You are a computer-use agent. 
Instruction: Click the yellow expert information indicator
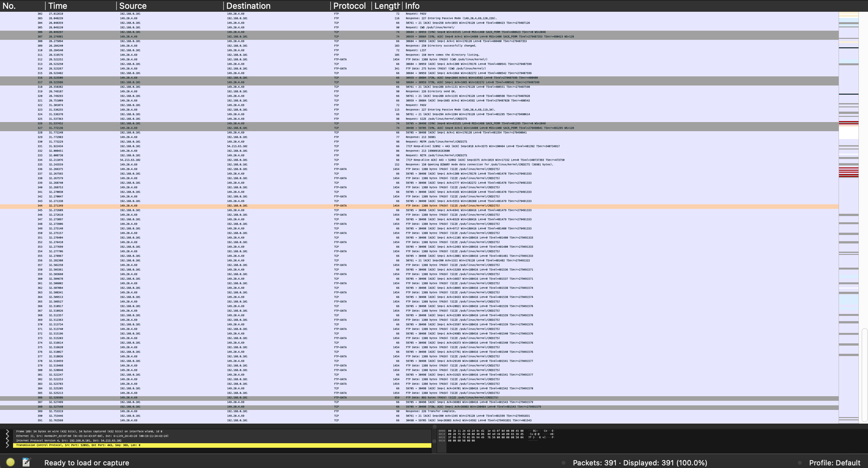tap(10, 462)
